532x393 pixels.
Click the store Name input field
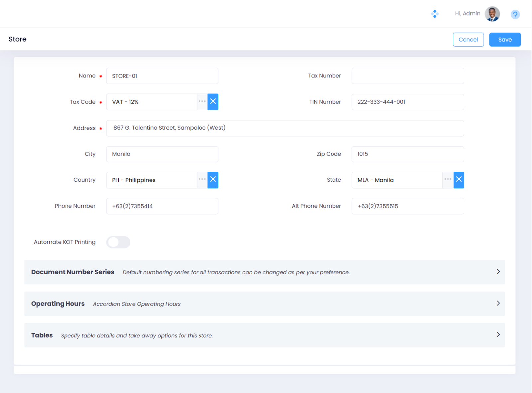tap(162, 76)
